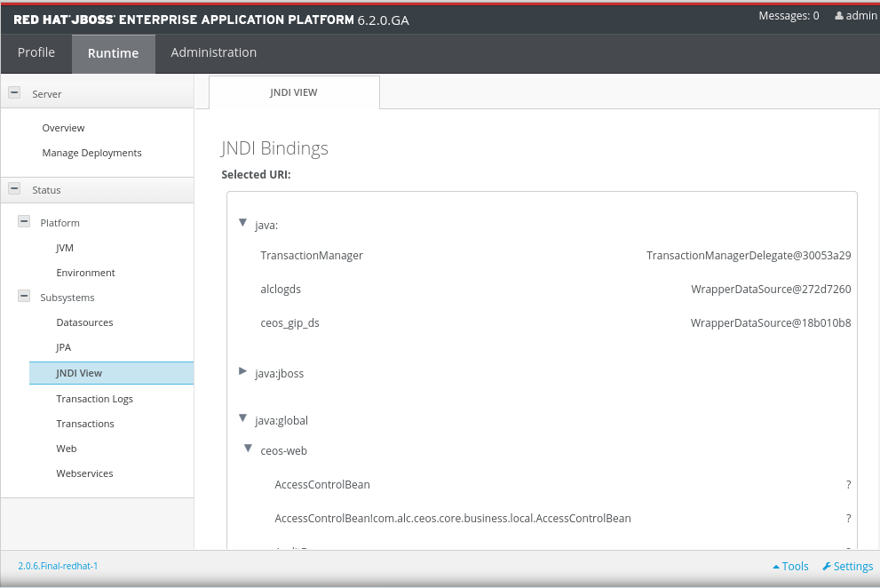Expand the java:jboss node

click(243, 371)
